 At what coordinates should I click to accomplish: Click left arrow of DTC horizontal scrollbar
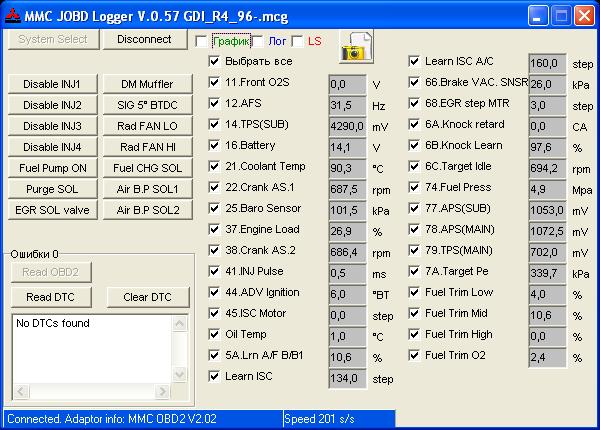click(x=21, y=391)
